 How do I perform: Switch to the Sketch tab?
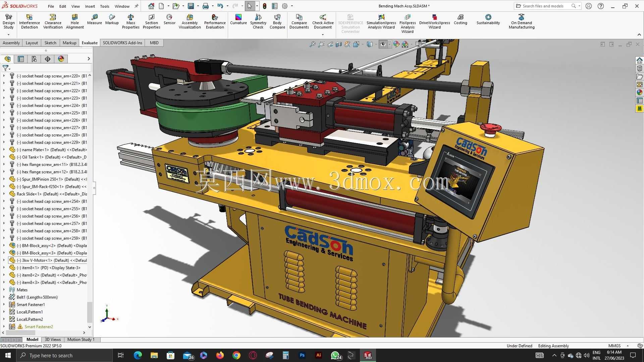click(50, 43)
